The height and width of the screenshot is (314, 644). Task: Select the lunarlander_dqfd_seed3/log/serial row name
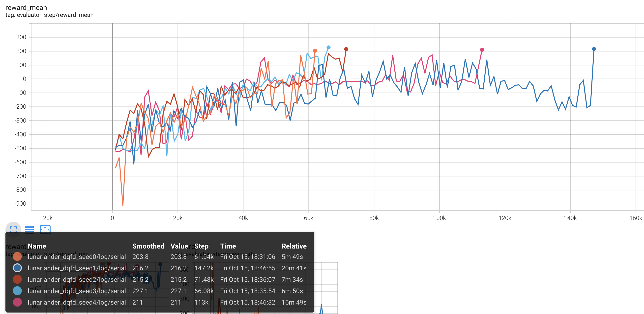[77, 291]
